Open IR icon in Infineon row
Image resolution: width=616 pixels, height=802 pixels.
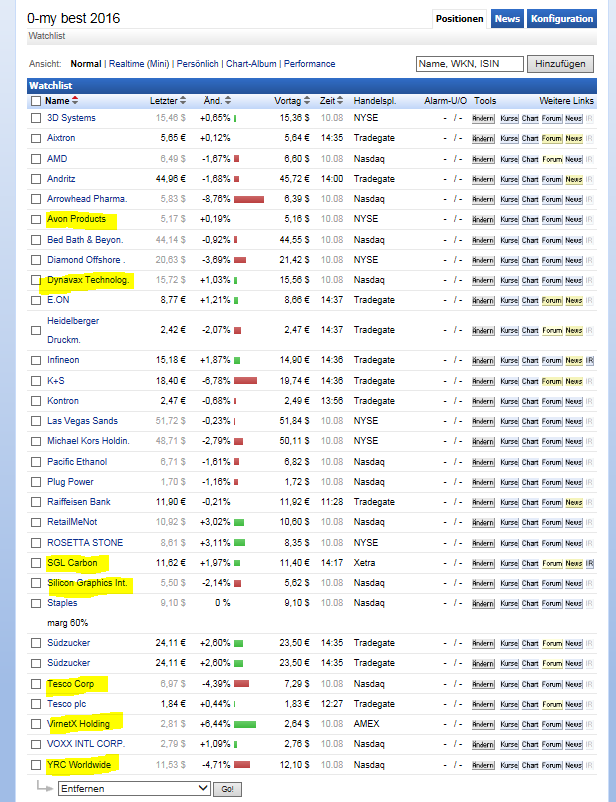click(589, 361)
